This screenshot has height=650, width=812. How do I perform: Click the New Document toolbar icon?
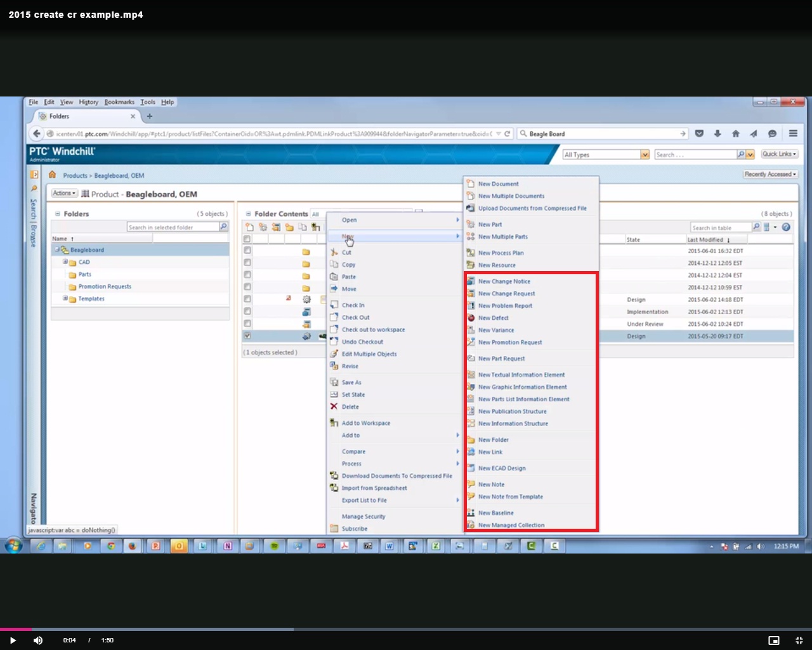coord(249,227)
